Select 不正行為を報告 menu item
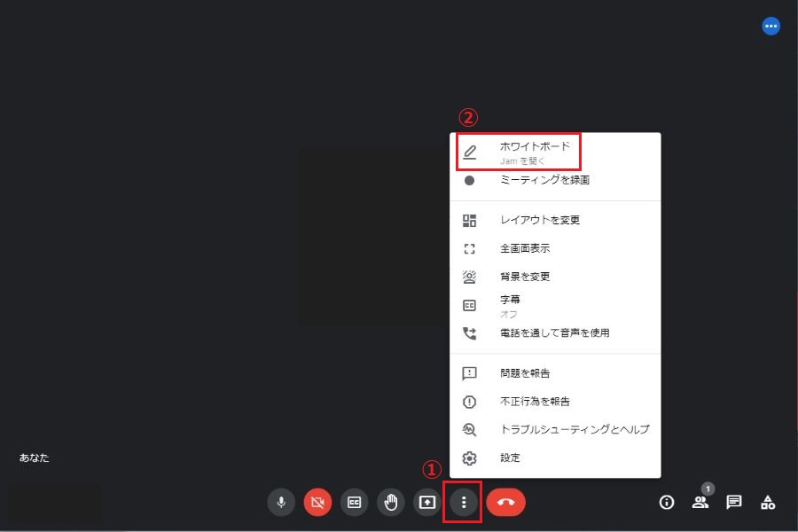This screenshot has width=798, height=532. [555, 402]
